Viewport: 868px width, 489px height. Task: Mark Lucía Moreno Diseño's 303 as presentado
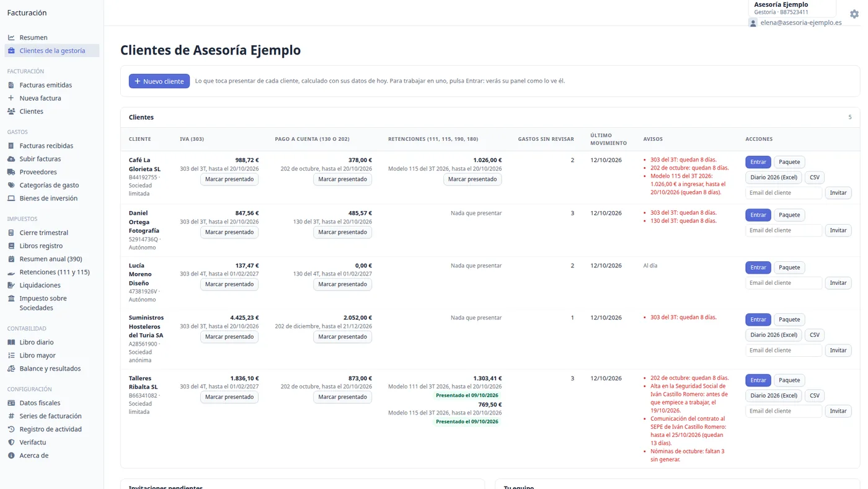point(229,284)
